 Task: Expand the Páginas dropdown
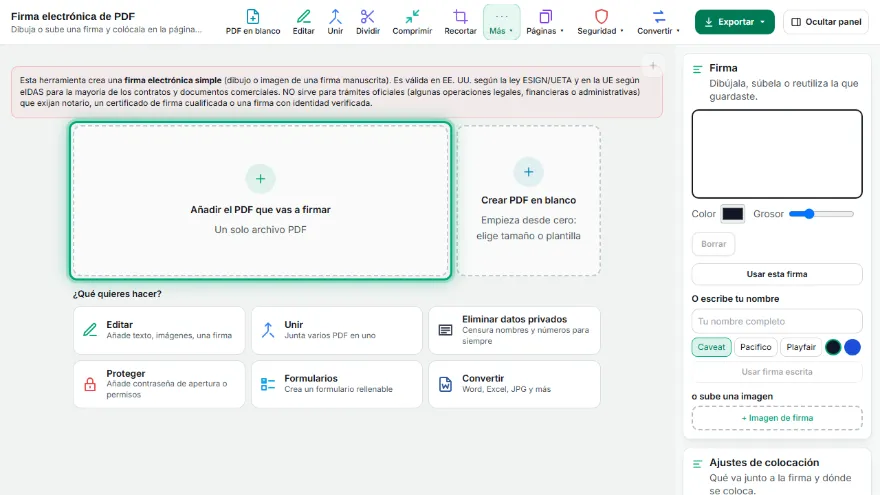tap(545, 22)
